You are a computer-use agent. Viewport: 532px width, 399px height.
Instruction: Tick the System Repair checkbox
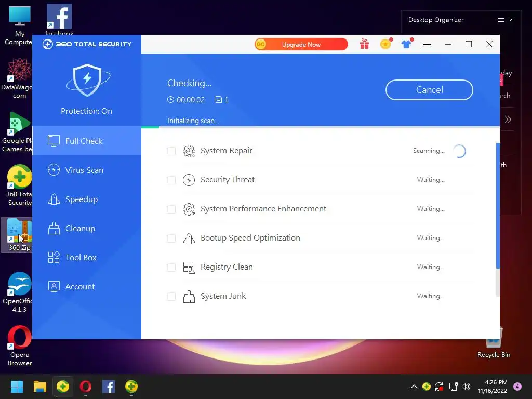point(171,151)
